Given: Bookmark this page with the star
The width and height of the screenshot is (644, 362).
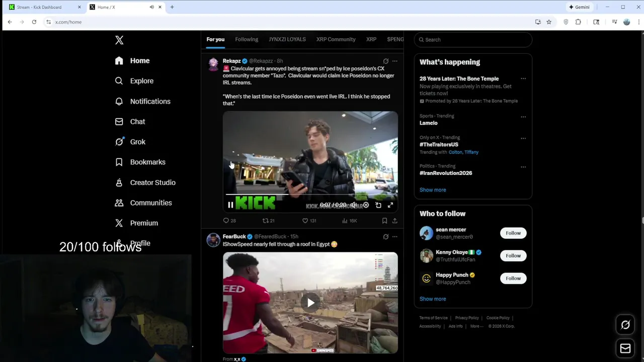Looking at the screenshot, I should [549, 22].
